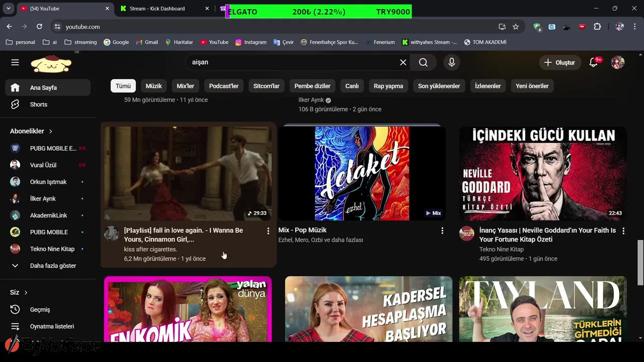Screen dimensions: 644x362
Task: Clear the search text with the X icon
Action: point(403,62)
